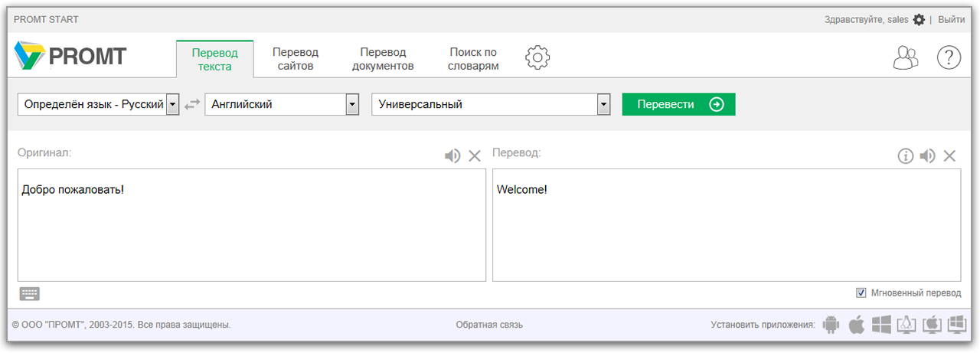Open the on-screen keyboard icon
This screenshot has height=353, width=980.
[30, 293]
